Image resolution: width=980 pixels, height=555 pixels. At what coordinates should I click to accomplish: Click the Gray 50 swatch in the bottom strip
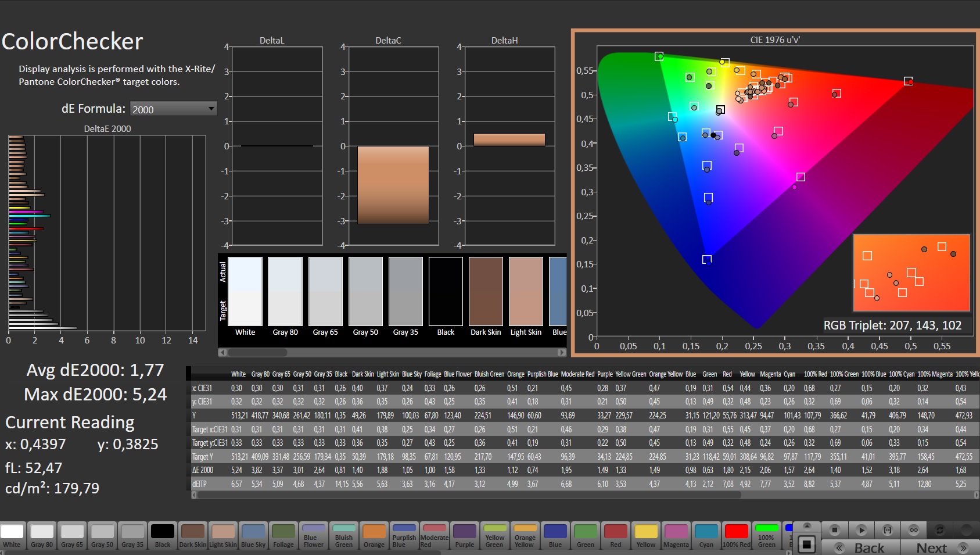click(x=102, y=535)
